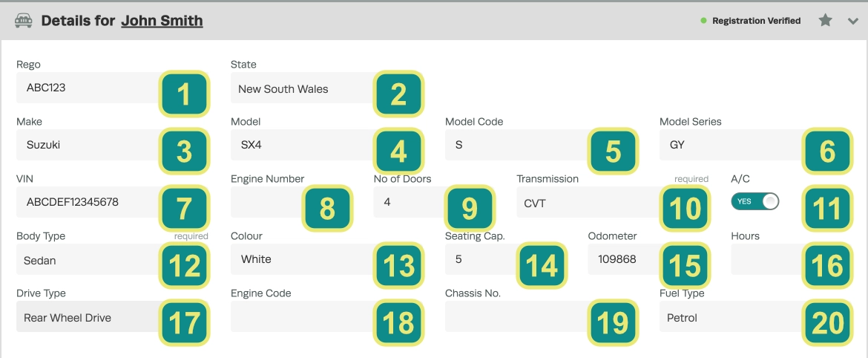The width and height of the screenshot is (868, 358).
Task: Click the VIN field showing ABCDEF12345678
Action: coord(112,202)
